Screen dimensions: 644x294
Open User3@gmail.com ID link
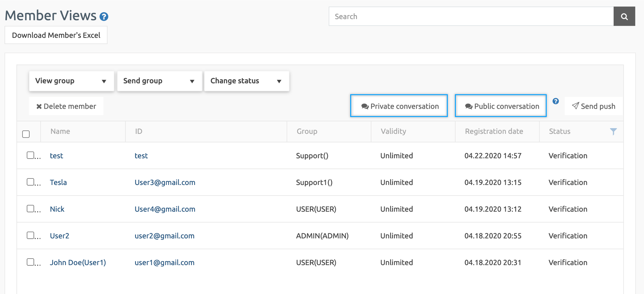coord(165,182)
